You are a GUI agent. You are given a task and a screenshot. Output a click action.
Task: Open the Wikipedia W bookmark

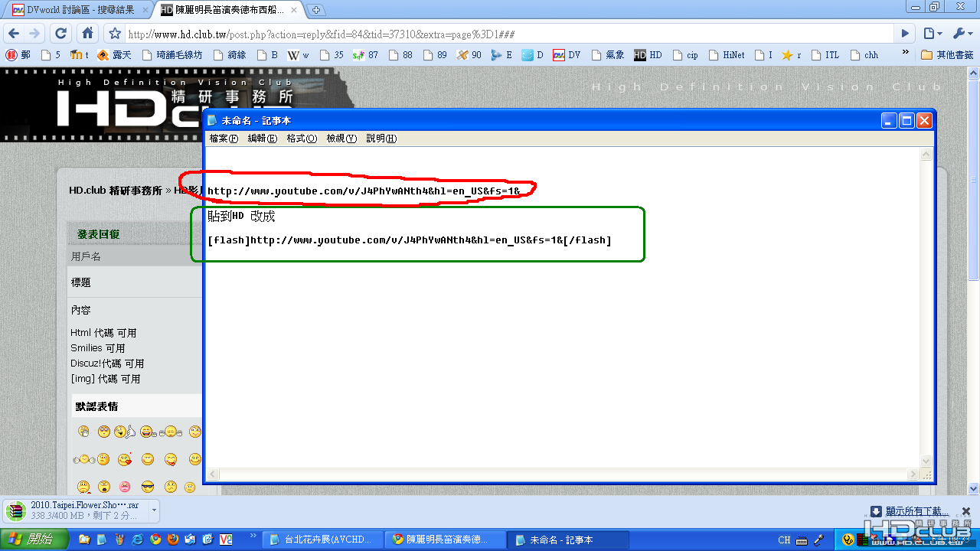[299, 55]
